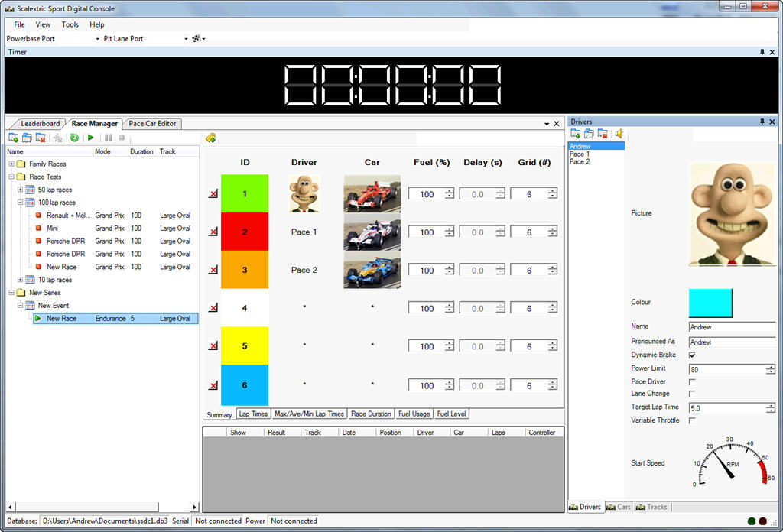The height and width of the screenshot is (532, 783).
Task: Click the Scalextric app icon in title bar
Action: click(x=9, y=9)
